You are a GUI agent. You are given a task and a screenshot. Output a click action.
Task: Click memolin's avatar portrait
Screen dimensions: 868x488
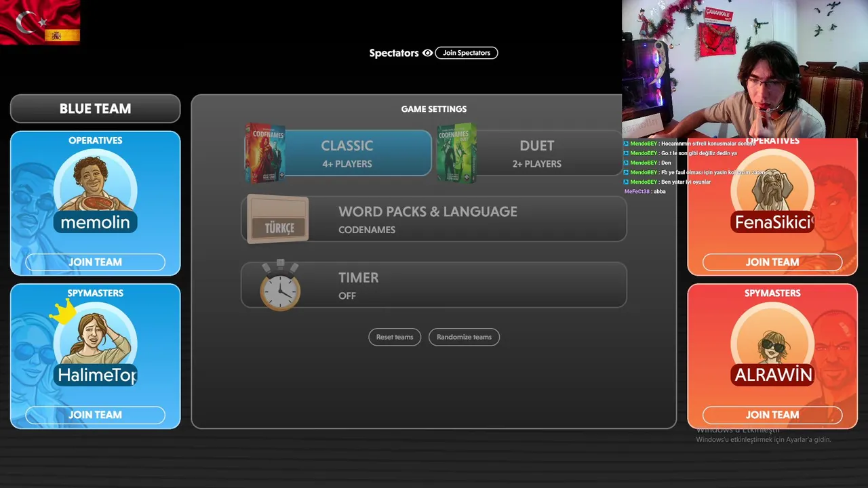pyautogui.click(x=95, y=182)
